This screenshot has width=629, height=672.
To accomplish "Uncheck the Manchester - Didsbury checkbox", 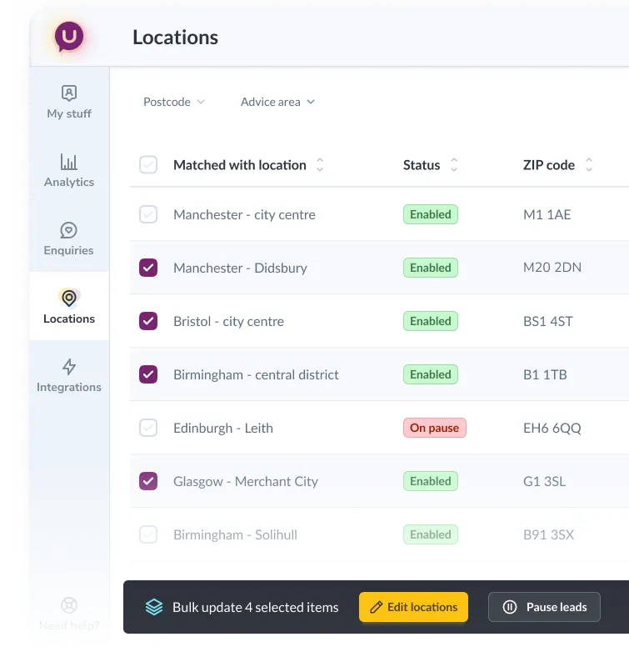I will point(148,268).
